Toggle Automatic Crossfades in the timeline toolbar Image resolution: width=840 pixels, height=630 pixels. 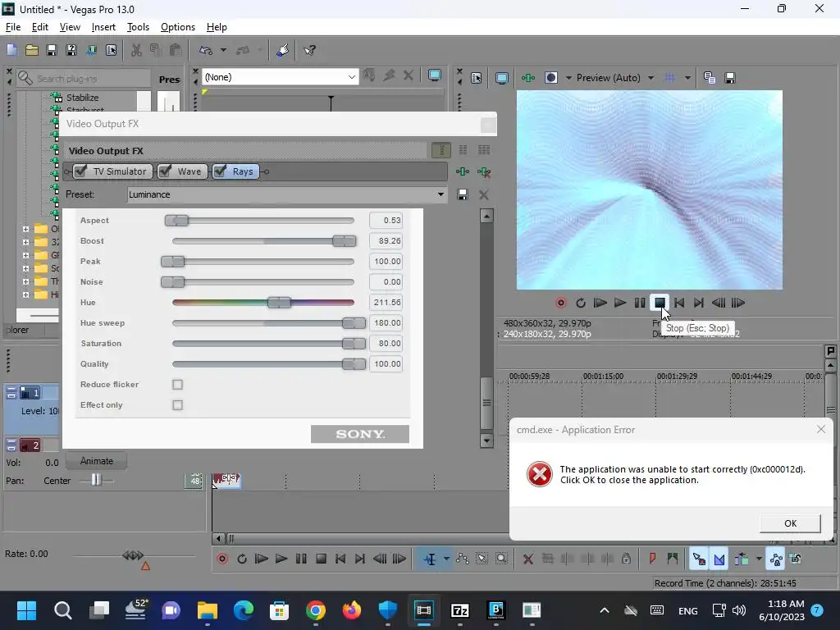click(x=719, y=559)
